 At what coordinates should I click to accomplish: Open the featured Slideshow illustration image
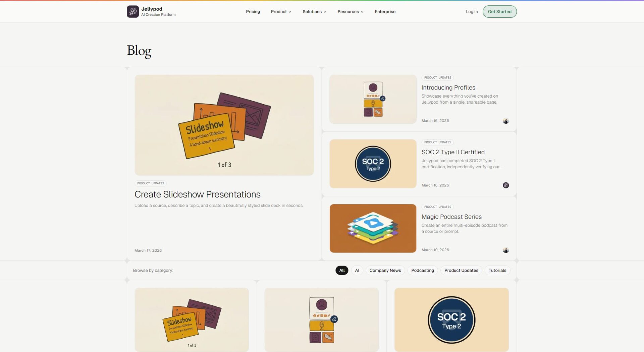[224, 125]
